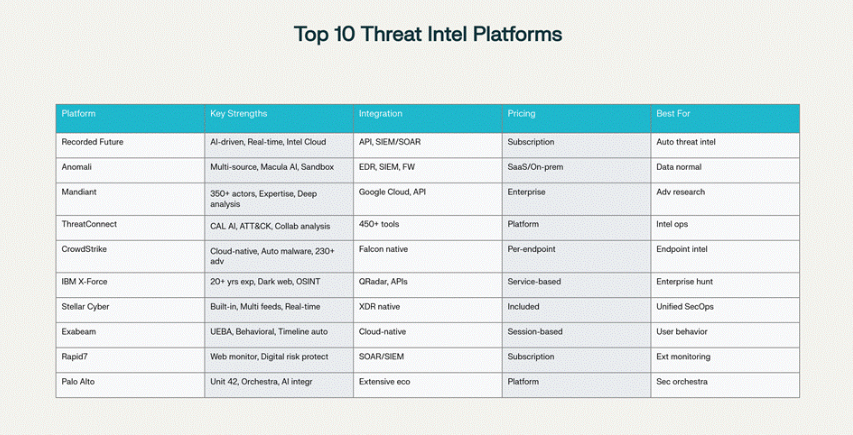Click the Key Strengths column header
Screen dimensions: 853x435
[239, 114]
